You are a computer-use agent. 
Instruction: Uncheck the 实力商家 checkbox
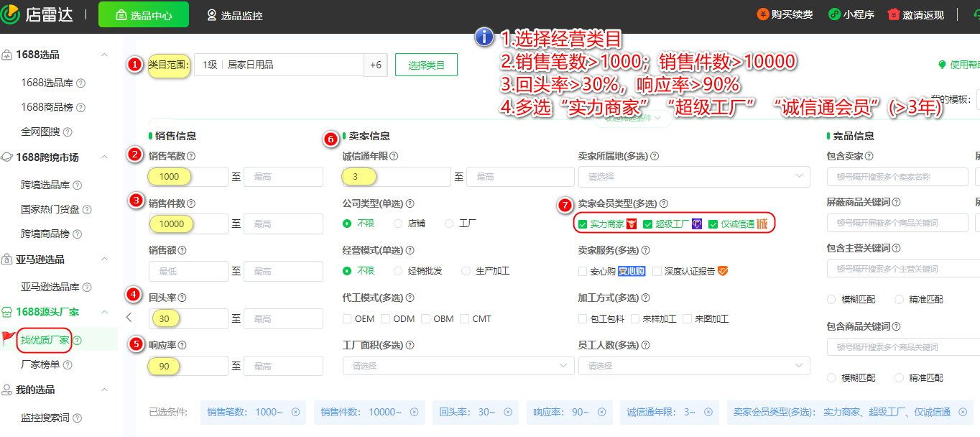pos(583,224)
